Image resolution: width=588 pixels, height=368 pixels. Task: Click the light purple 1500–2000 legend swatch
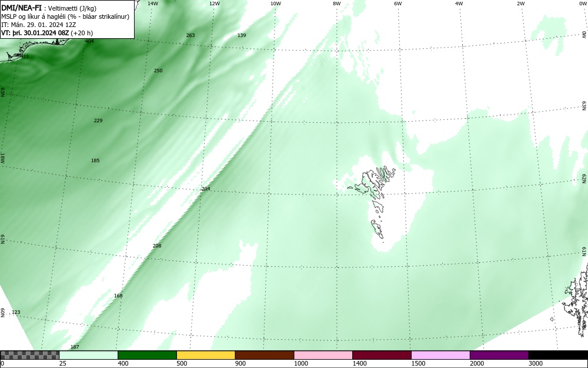(440, 355)
